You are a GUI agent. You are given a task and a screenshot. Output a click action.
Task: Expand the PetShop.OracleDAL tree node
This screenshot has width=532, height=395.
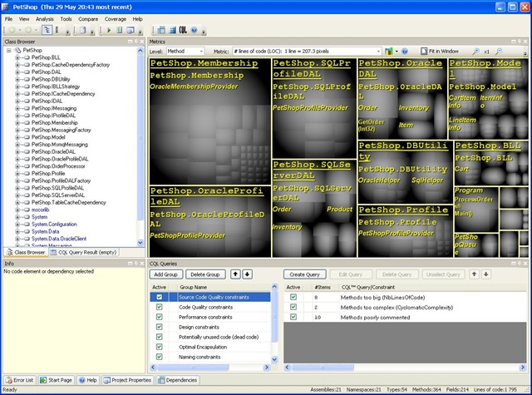tap(17, 151)
